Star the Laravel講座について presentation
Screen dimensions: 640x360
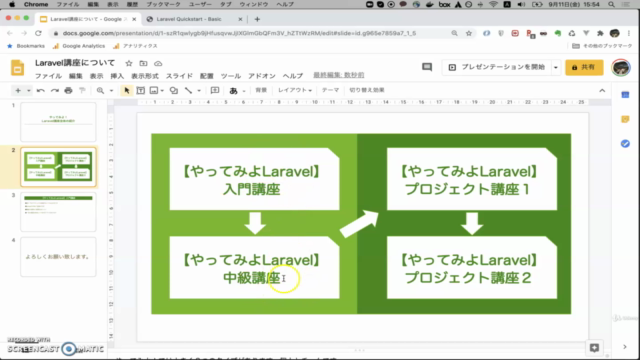(129, 63)
